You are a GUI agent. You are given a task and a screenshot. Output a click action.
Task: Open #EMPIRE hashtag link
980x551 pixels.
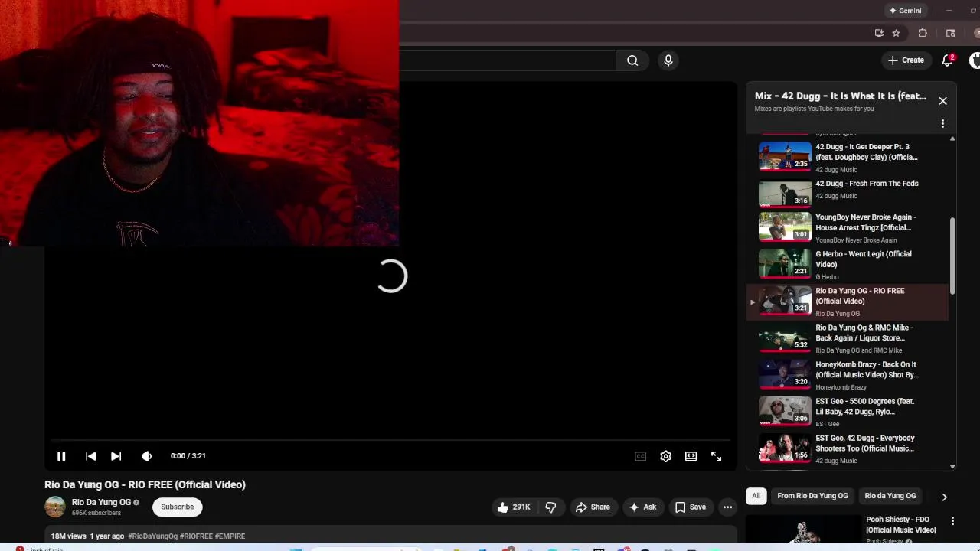230,536
